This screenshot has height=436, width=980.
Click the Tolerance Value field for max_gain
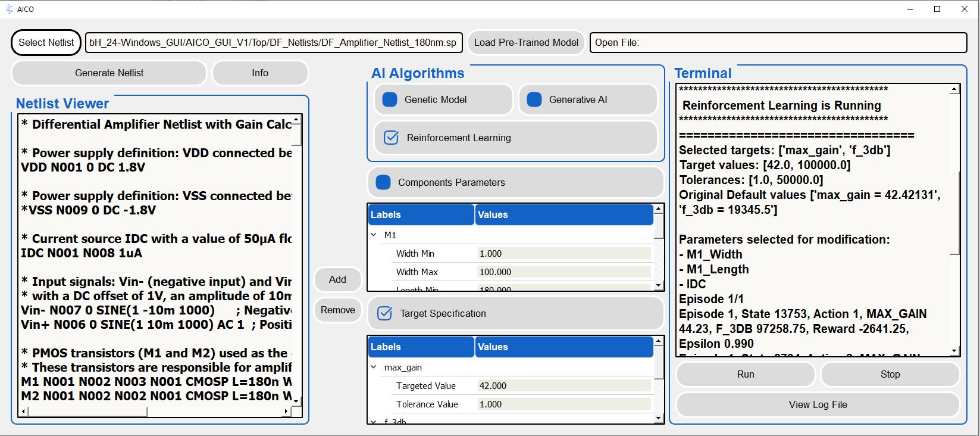563,404
